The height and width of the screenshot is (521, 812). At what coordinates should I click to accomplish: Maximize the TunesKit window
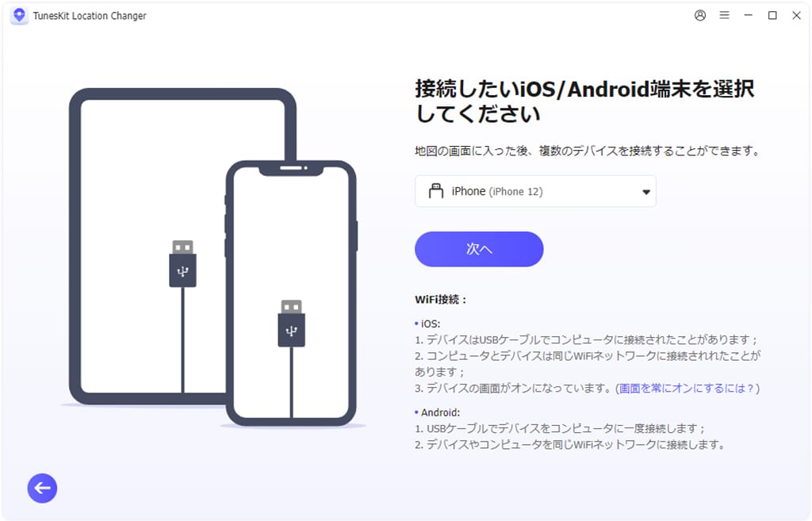click(772, 16)
